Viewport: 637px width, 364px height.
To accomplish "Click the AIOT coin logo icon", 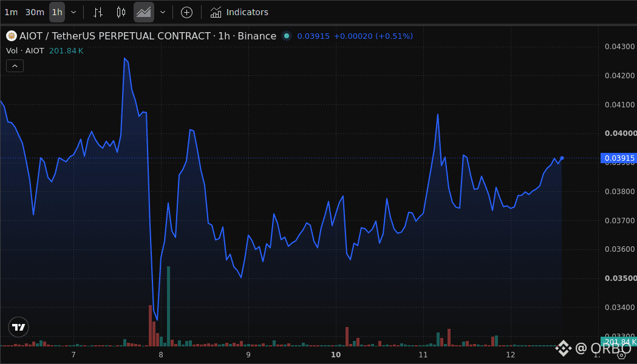I will (x=12, y=36).
